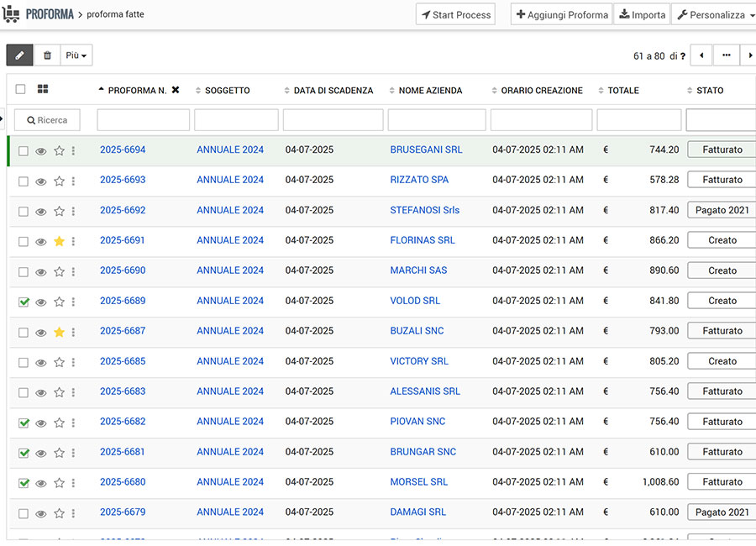This screenshot has width=756, height=546.
Task: Preview row 2025-6690 using eye icon
Action: pyautogui.click(x=41, y=271)
